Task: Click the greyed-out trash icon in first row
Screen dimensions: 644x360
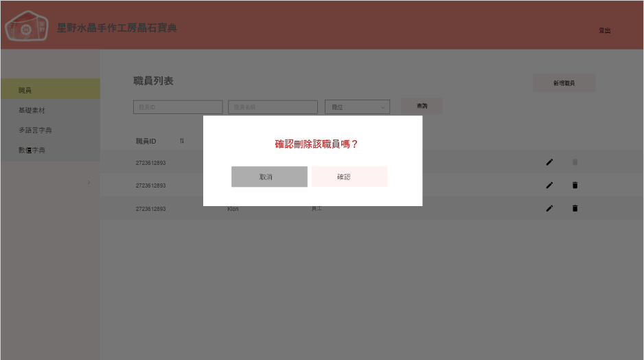Action: [575, 162]
